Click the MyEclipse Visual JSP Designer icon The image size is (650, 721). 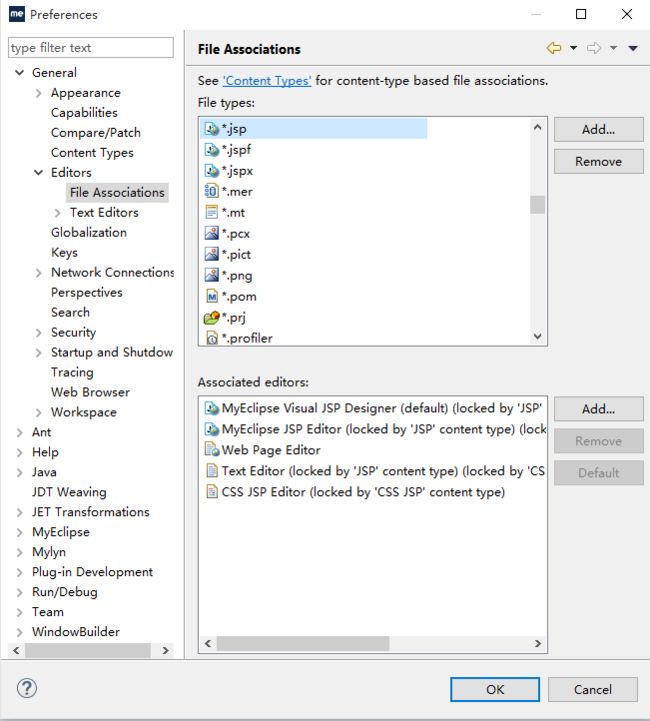tap(211, 408)
